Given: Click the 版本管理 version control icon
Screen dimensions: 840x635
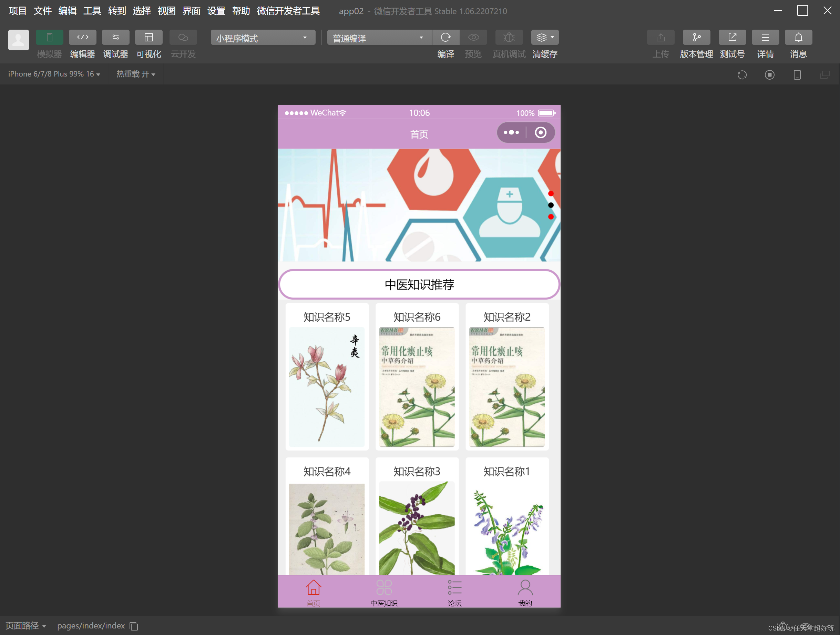Looking at the screenshot, I should (696, 37).
